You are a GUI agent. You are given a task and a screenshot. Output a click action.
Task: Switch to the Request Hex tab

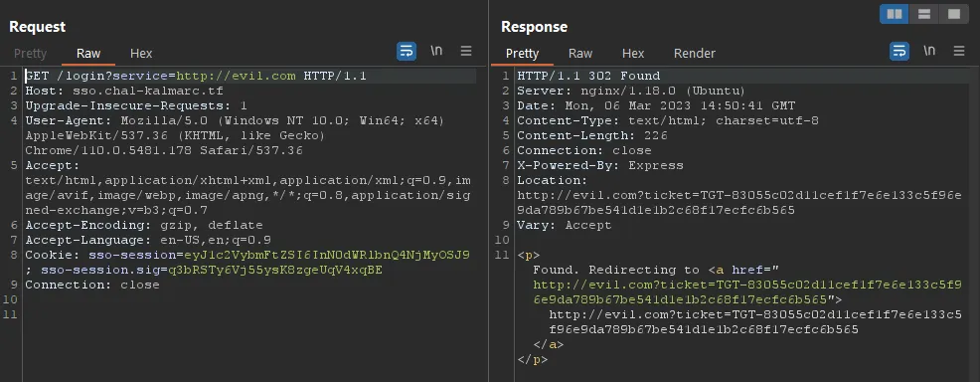click(141, 54)
